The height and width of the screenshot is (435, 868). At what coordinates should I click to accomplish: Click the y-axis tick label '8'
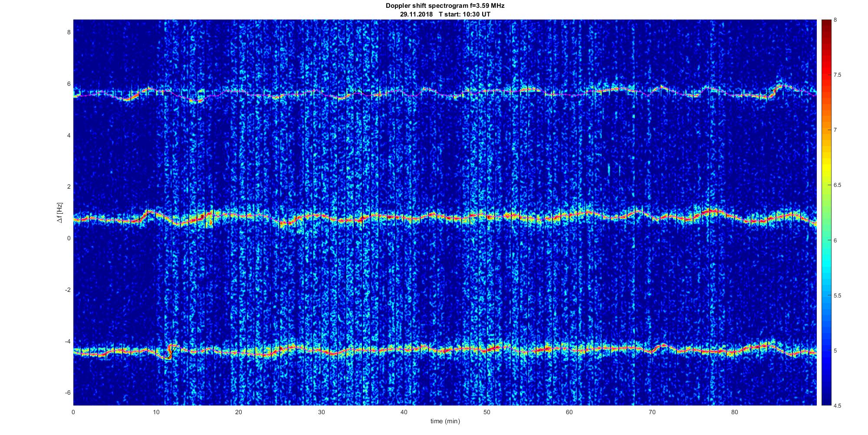tap(69, 32)
